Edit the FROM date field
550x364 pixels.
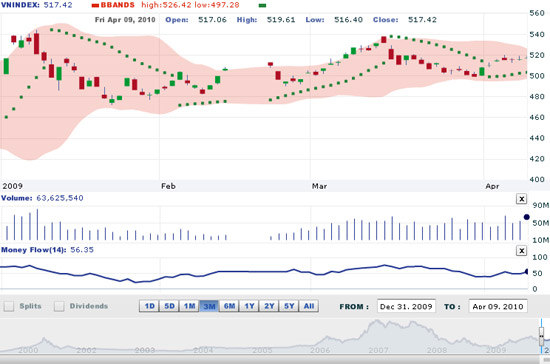coord(406,306)
